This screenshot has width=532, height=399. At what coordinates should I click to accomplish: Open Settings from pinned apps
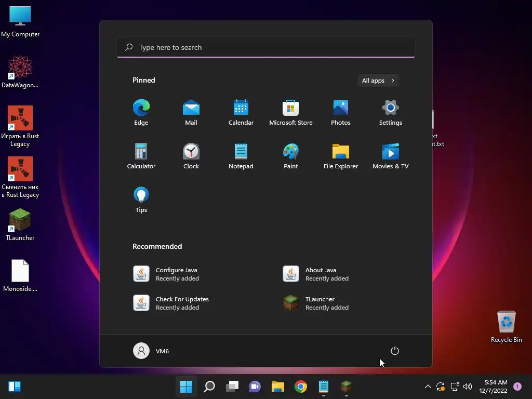pos(391,112)
